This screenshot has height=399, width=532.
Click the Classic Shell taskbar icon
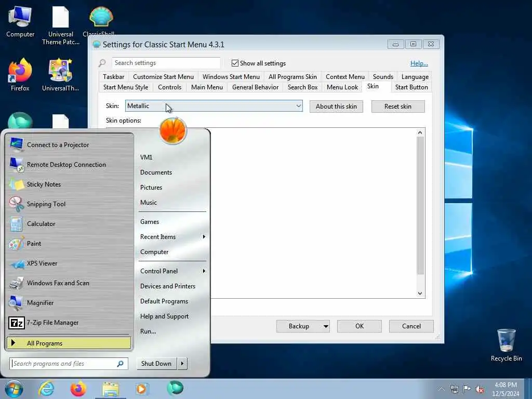click(175, 388)
